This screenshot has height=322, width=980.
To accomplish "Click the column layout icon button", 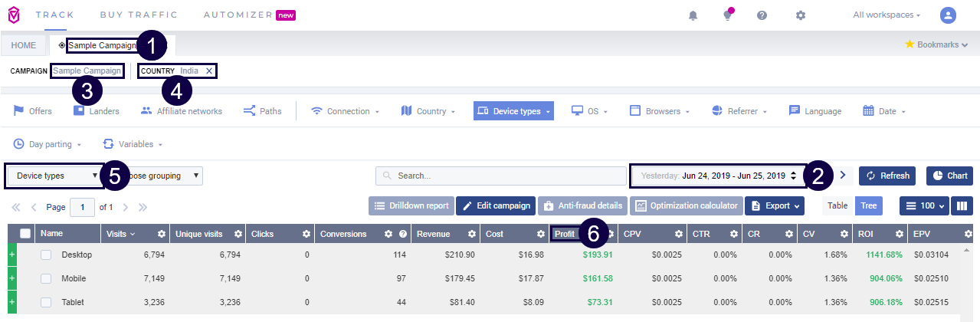I will pos(962,205).
